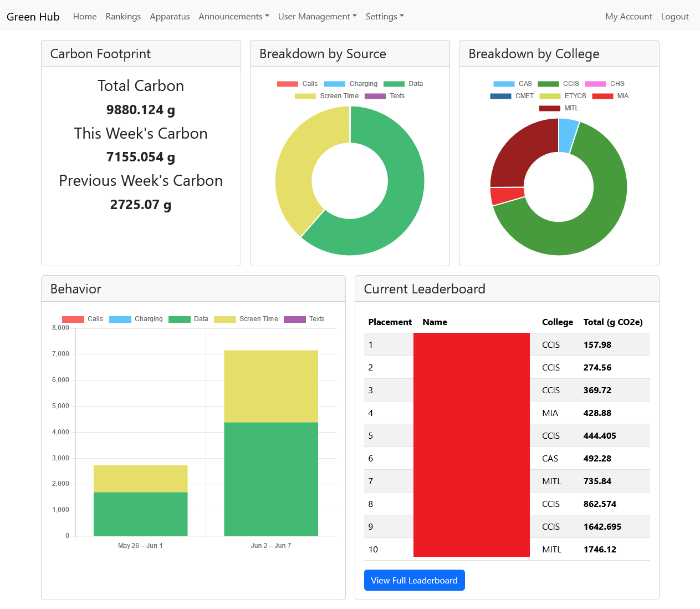Toggle Texts series in Behavior chart legend
This screenshot has width=700, height=609.
click(304, 319)
